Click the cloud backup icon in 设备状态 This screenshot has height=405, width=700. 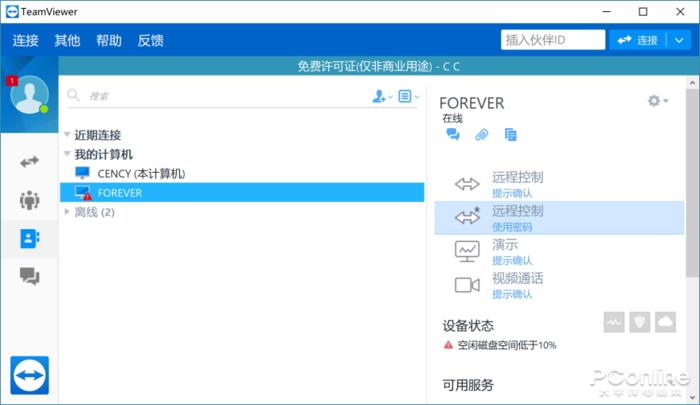(665, 322)
